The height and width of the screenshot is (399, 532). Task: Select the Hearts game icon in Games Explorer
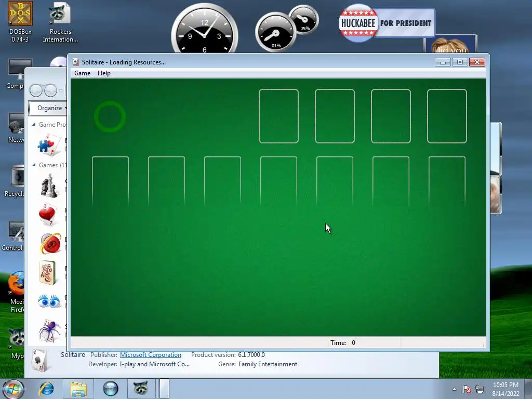coord(47,214)
